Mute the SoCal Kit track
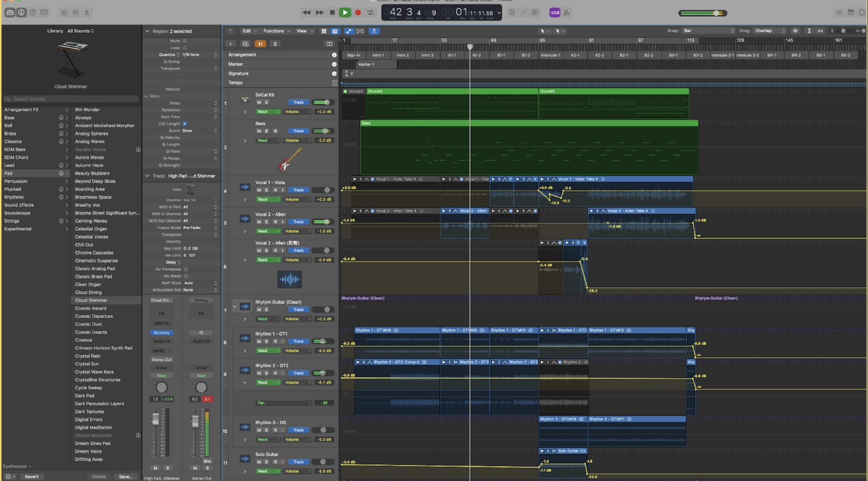Viewport: 868px width, 481px height. [259, 102]
